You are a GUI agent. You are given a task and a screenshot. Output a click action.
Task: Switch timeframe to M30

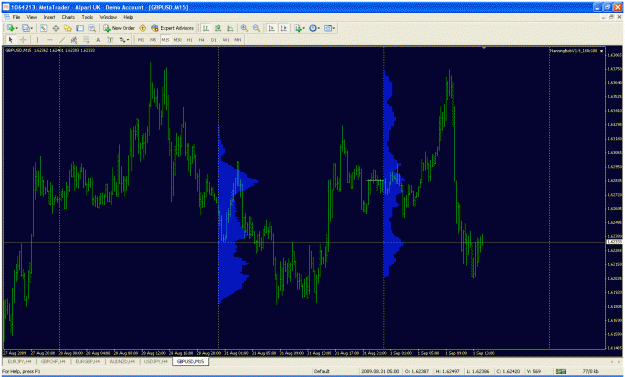pos(177,39)
